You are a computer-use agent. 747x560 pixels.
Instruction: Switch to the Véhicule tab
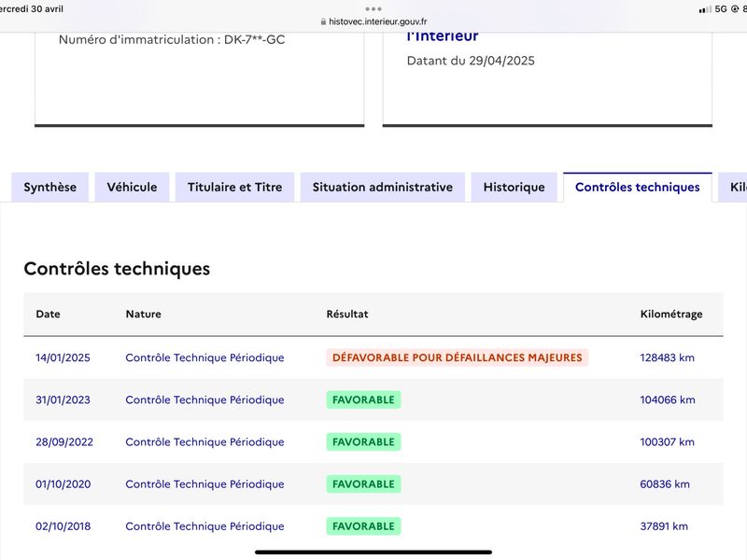(x=132, y=188)
